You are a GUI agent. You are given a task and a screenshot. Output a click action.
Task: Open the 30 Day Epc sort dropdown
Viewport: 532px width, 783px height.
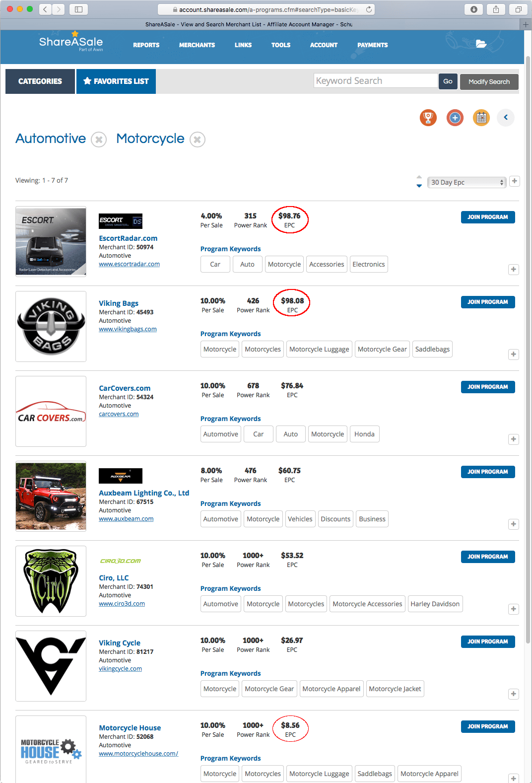[x=466, y=182]
